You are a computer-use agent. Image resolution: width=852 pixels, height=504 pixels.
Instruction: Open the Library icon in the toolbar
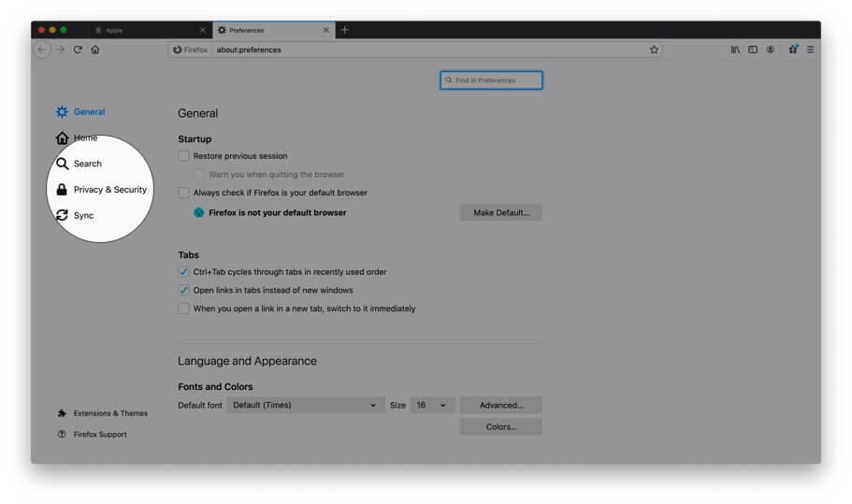click(735, 50)
